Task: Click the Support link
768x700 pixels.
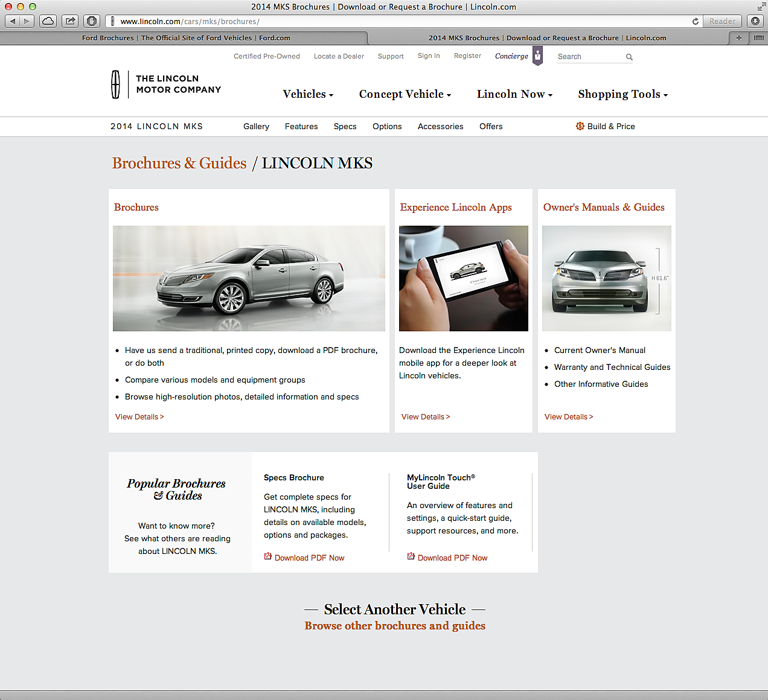Action: coord(391,56)
